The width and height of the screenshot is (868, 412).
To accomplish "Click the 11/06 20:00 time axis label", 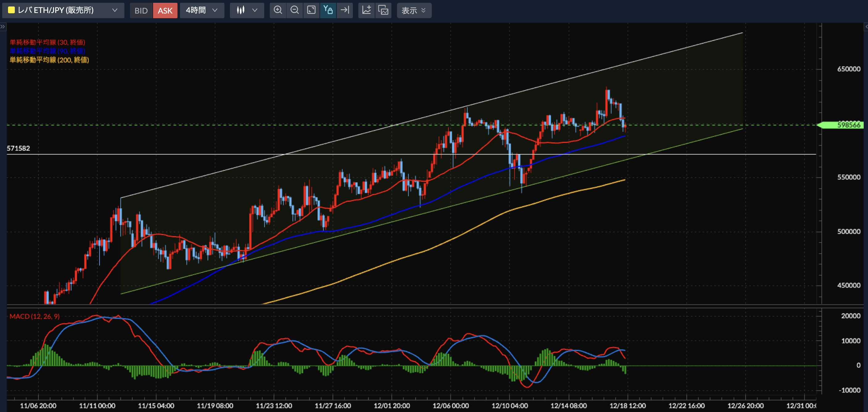I will coord(38,406).
